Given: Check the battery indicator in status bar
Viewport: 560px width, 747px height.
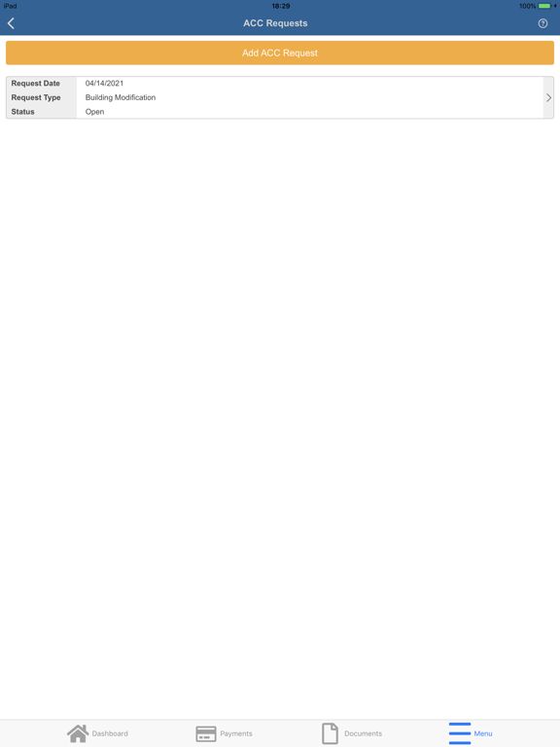Looking at the screenshot, I should click(x=544, y=6).
